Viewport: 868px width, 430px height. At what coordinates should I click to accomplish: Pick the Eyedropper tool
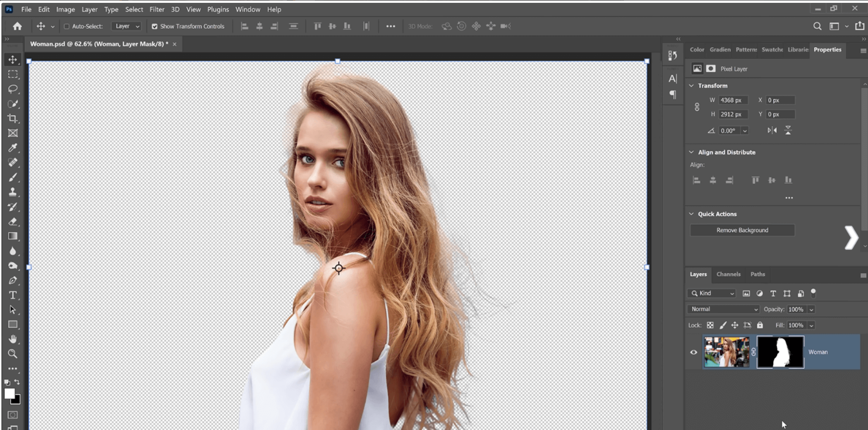[13, 148]
